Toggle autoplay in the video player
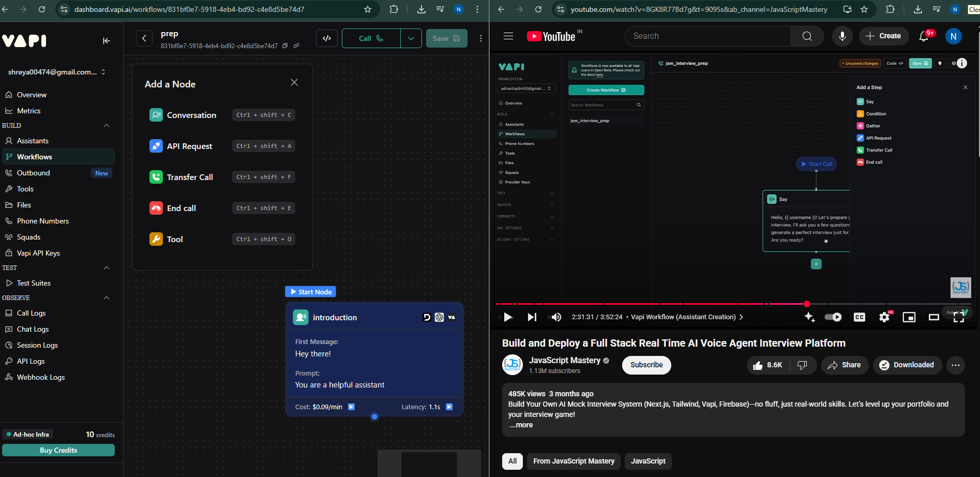This screenshot has height=477, width=980. click(833, 317)
